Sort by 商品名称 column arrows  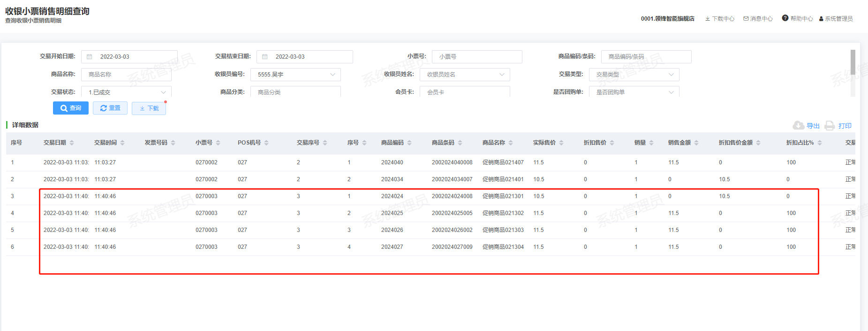tap(511, 143)
